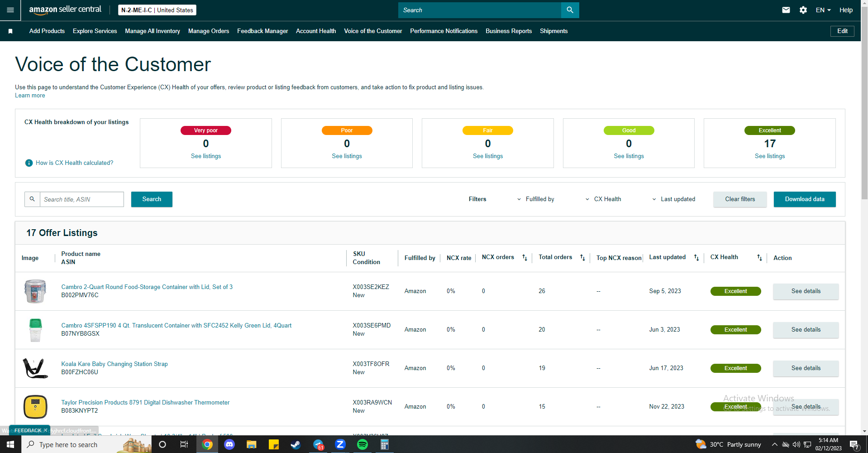Click Koala Kare strap product thumbnail
Viewport: 868px width, 453px height.
[35, 368]
